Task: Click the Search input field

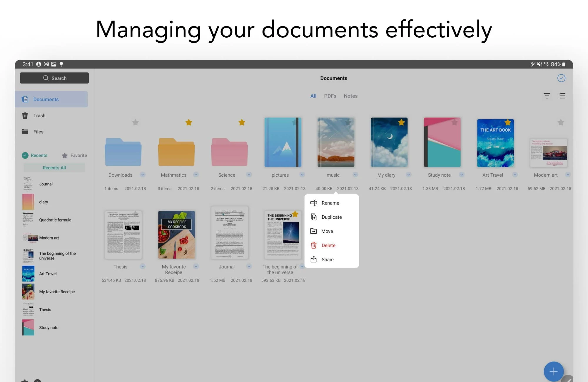Action: click(54, 78)
